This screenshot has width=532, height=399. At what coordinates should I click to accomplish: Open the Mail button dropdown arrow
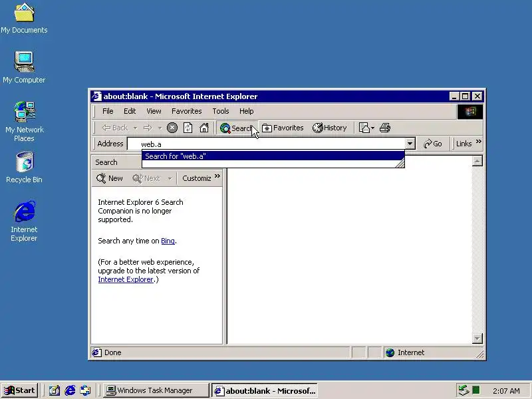373,128
